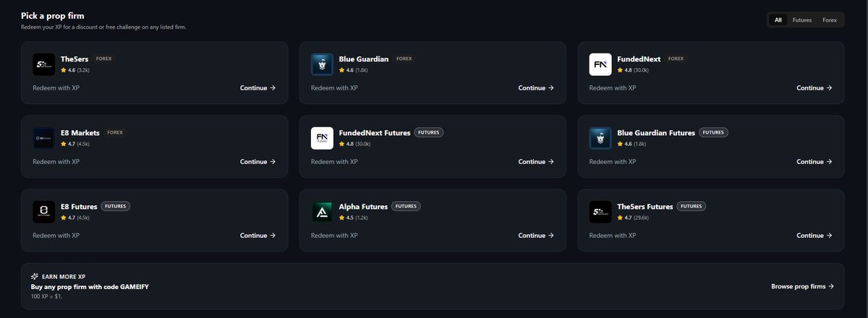Continue with FundedNext forex
The width and height of the screenshot is (868, 318).
(x=814, y=88)
